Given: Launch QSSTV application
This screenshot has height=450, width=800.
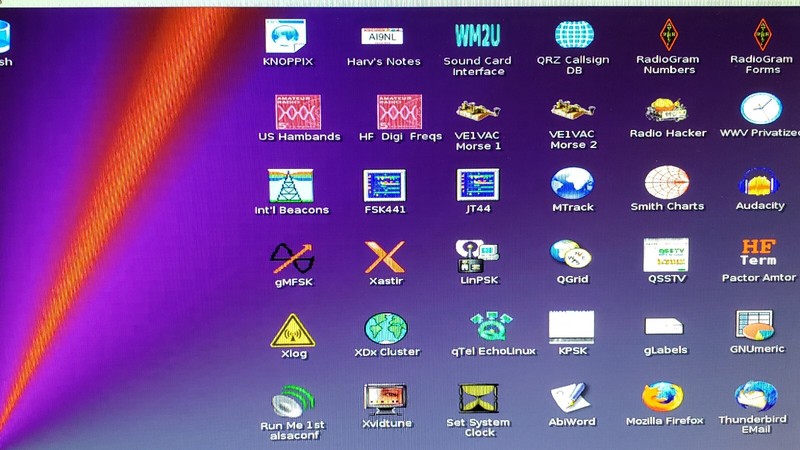Looking at the screenshot, I should point(666,255).
